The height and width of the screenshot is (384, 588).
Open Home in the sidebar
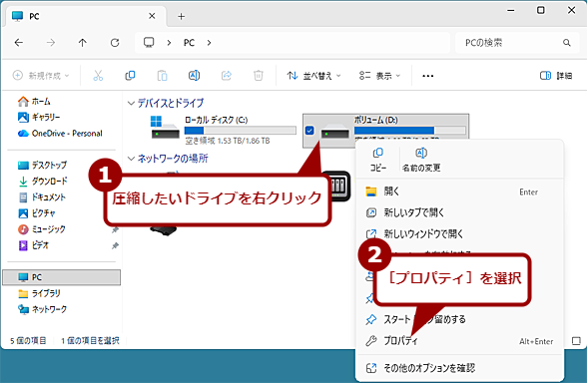tap(34, 101)
